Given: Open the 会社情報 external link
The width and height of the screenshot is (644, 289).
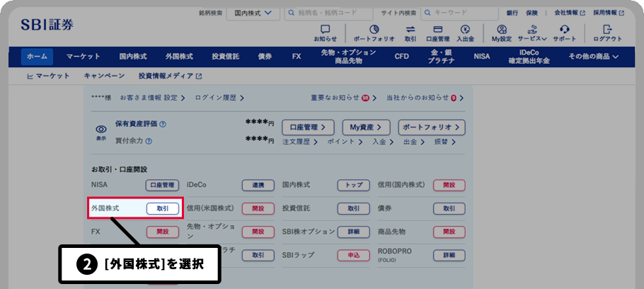Looking at the screenshot, I should (x=570, y=13).
